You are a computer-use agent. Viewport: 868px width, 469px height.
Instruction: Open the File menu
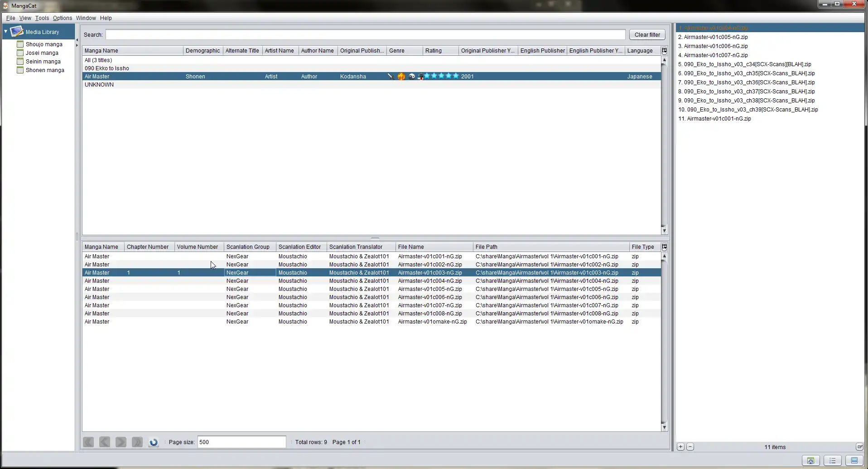pyautogui.click(x=11, y=18)
